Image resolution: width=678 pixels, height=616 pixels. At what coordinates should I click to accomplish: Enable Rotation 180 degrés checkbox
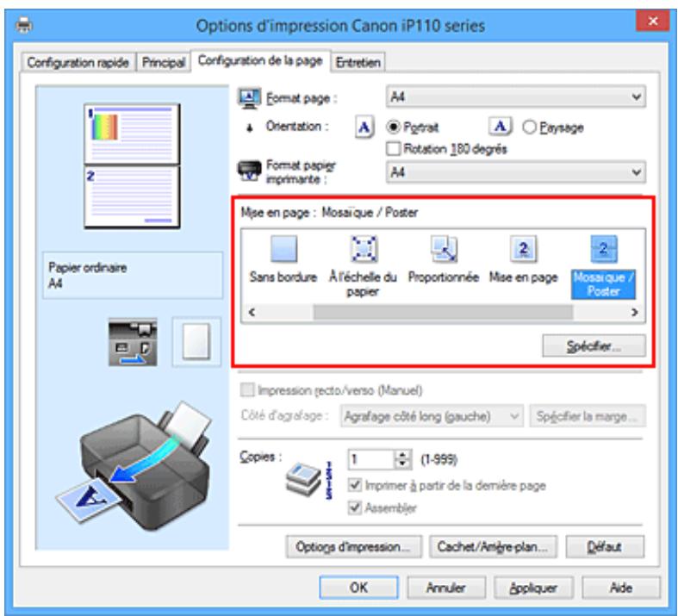pyautogui.click(x=393, y=149)
